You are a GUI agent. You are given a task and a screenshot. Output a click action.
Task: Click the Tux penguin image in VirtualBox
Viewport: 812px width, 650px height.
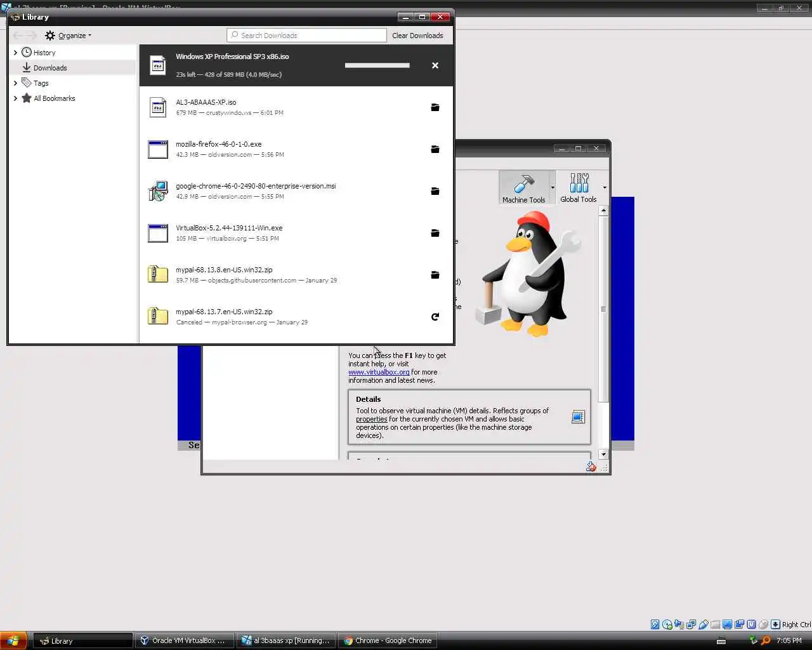[530, 273]
